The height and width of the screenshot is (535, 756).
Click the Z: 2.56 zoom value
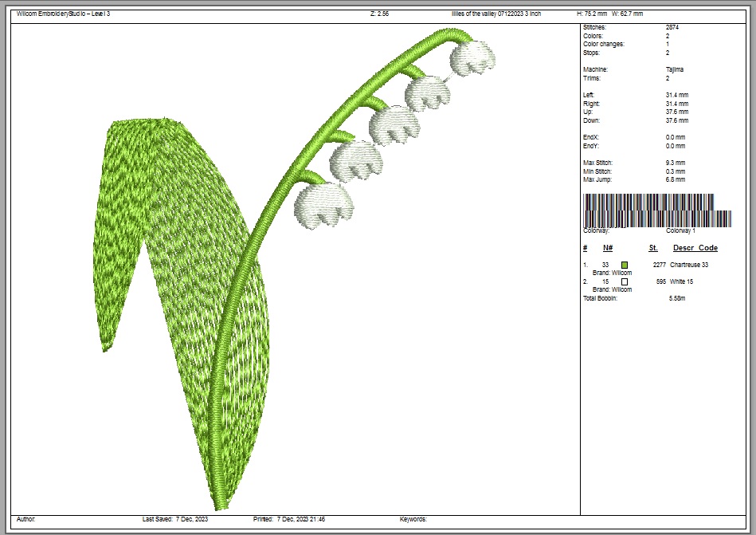click(x=379, y=14)
